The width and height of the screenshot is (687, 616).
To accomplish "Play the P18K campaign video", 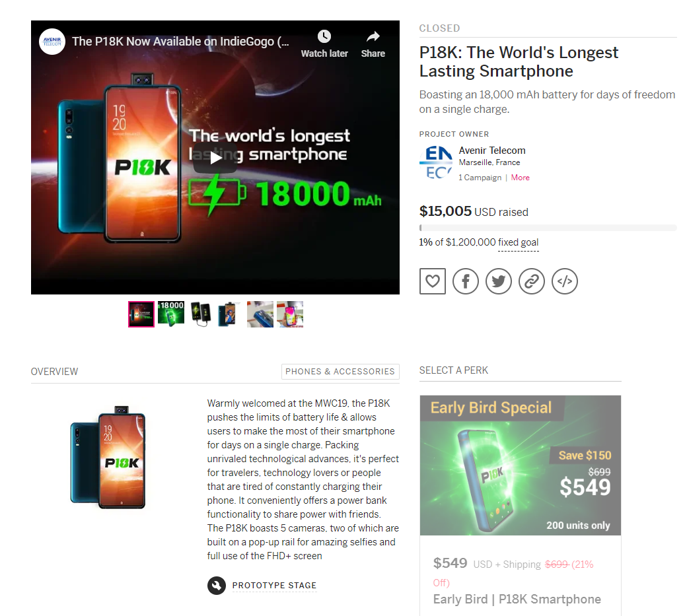I will (215, 158).
